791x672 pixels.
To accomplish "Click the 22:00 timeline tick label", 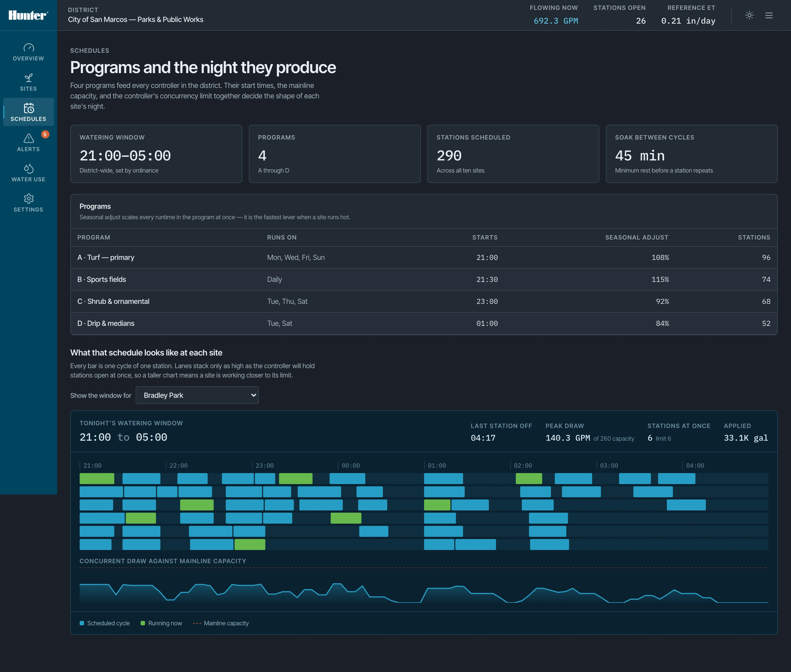I will 178,465.
